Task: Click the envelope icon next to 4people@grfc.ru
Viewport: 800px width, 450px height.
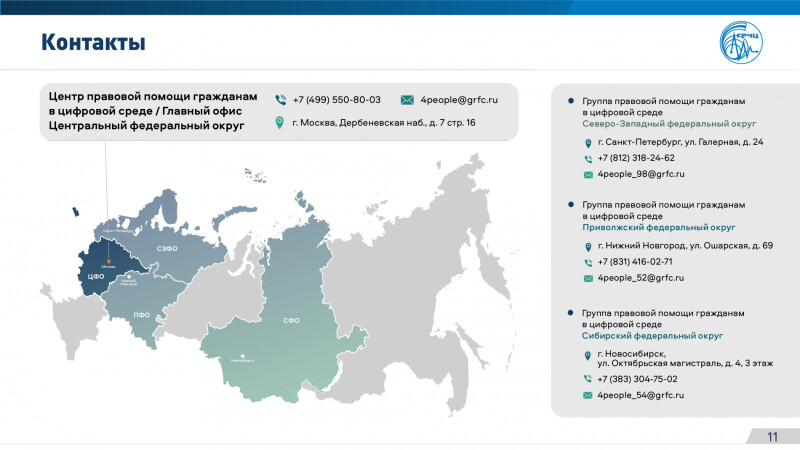Action: click(407, 100)
